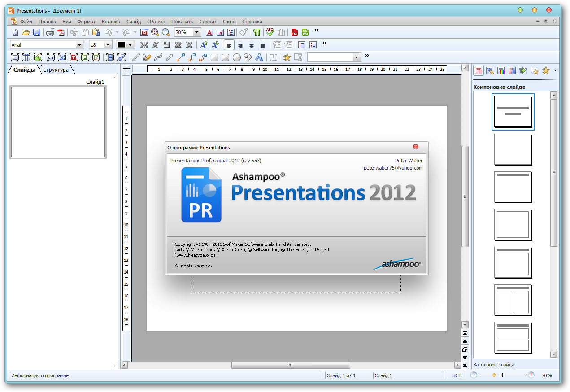
Task: Click the magnifier zoom tool icon
Action: pyautogui.click(x=166, y=32)
